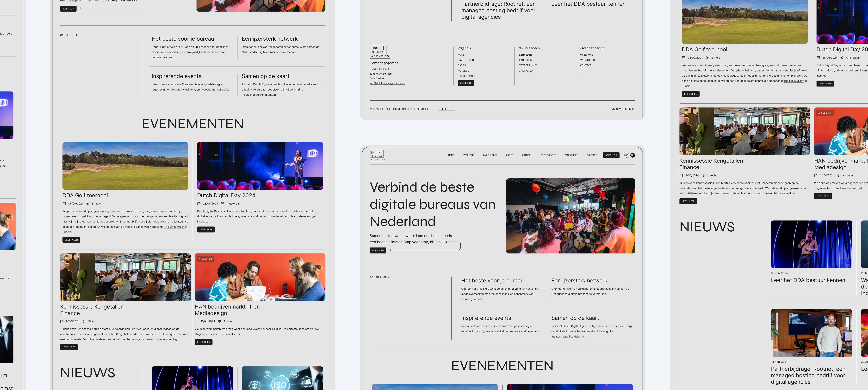Open EVENEMENTEN in the top navigation

[x=548, y=155]
